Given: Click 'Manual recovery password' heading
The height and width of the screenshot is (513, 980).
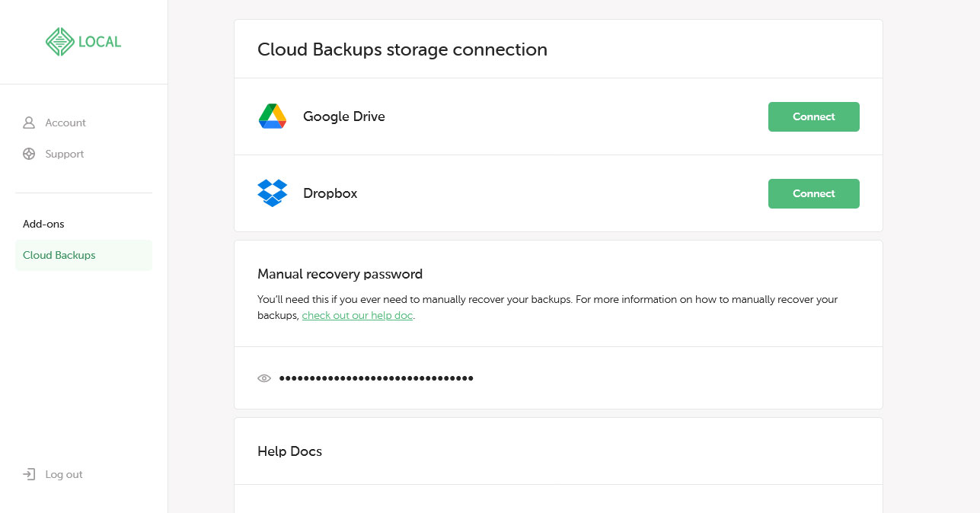Looking at the screenshot, I should [x=340, y=274].
